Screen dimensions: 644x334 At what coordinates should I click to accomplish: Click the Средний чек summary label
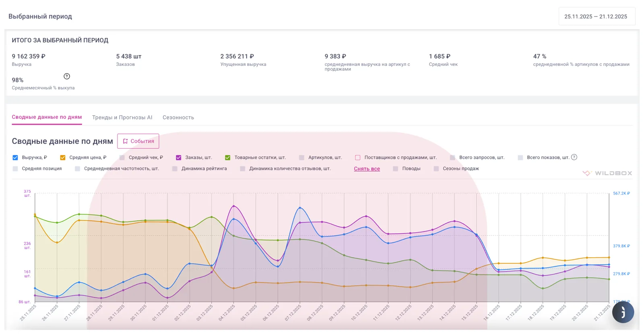[x=443, y=64]
